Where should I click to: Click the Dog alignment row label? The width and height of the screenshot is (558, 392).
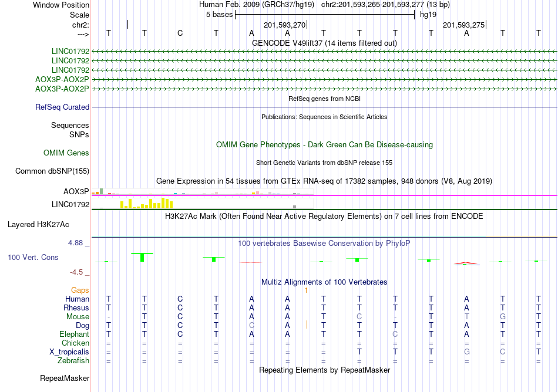click(x=83, y=326)
